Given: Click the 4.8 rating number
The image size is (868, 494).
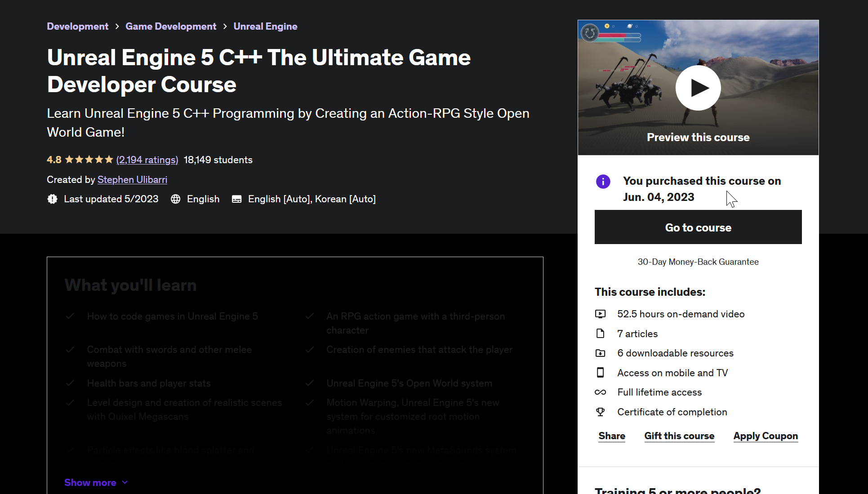Looking at the screenshot, I should click(x=54, y=160).
